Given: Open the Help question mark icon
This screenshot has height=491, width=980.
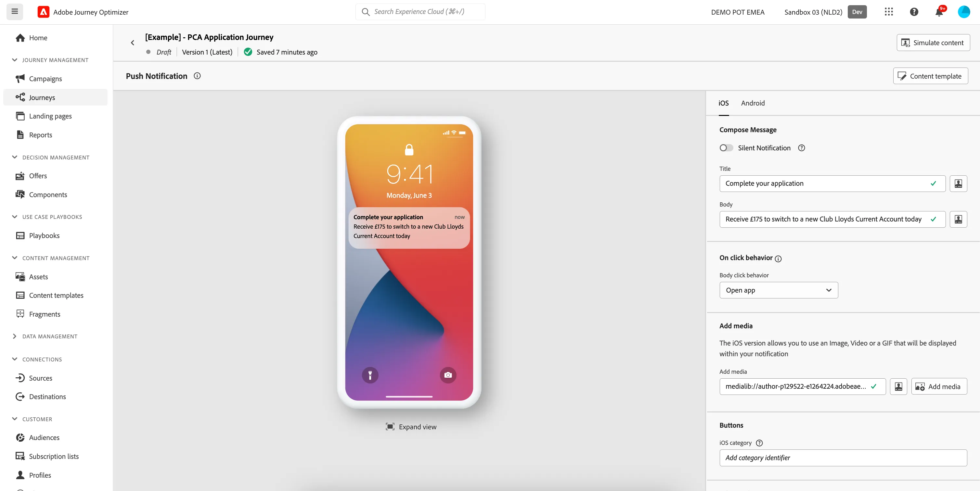Looking at the screenshot, I should click(x=914, y=12).
